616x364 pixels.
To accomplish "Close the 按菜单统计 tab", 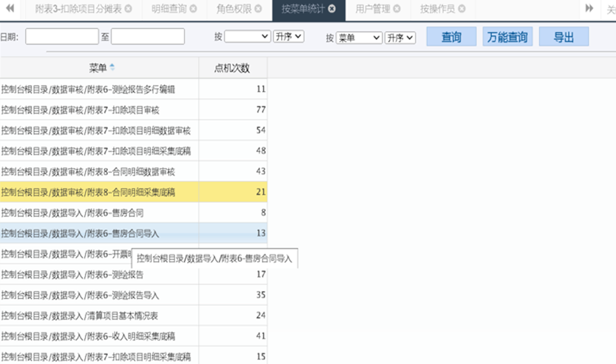I will pyautogui.click(x=332, y=9).
